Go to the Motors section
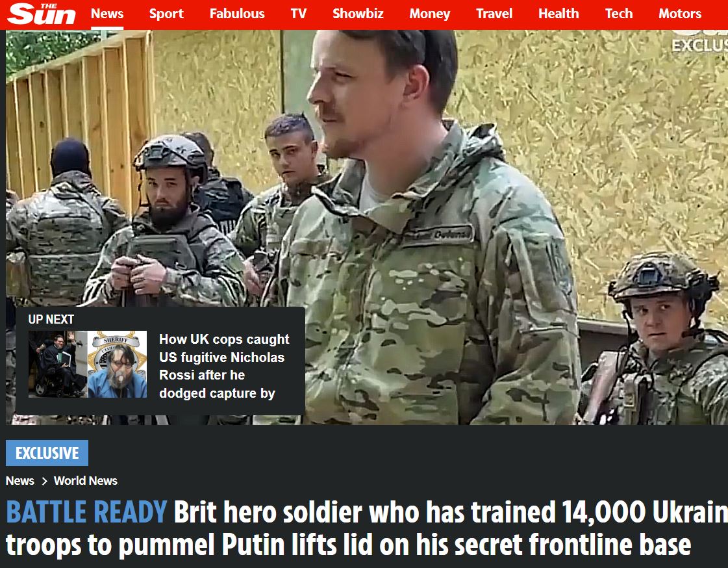Image resolution: width=728 pixels, height=568 pixels. tap(680, 14)
